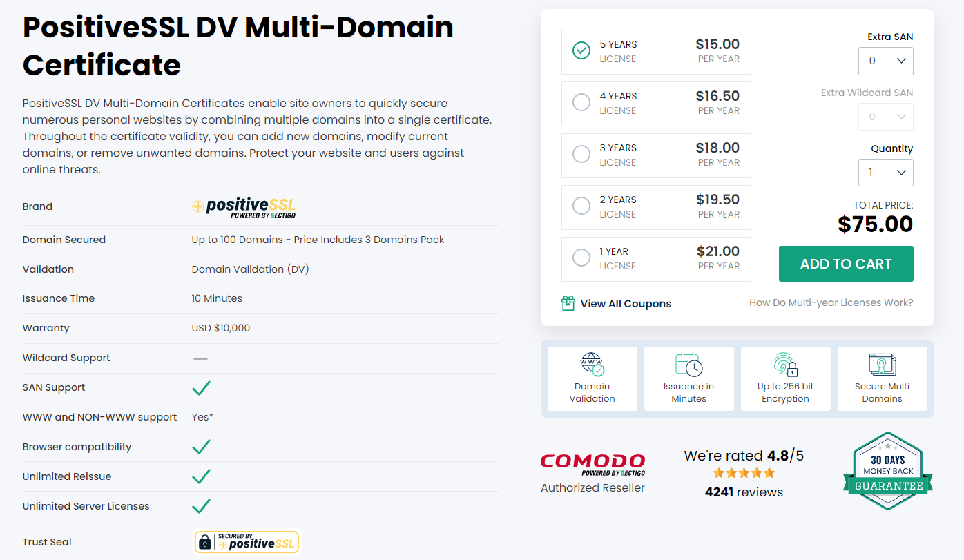Click the Extra Wildcard SAN label

867,93
